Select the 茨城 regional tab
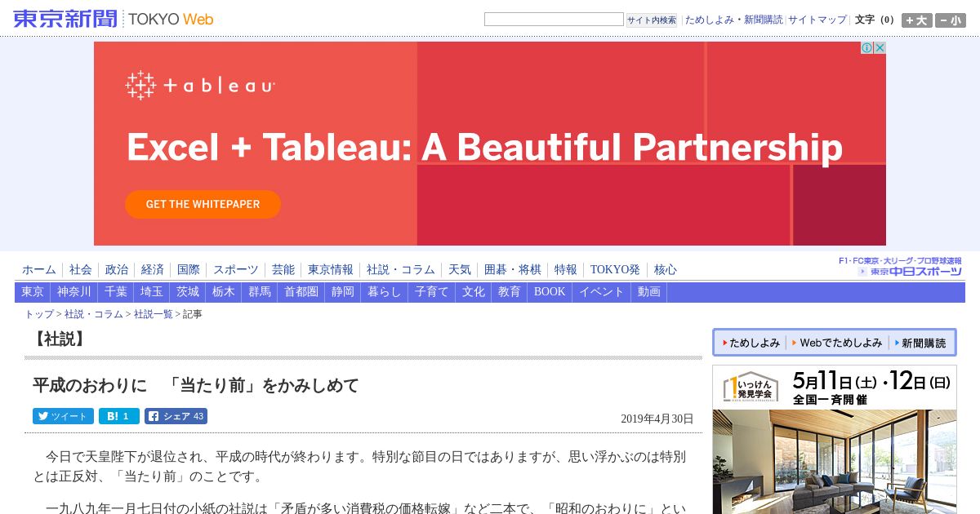Screen dimensions: 980x514 point(188,292)
